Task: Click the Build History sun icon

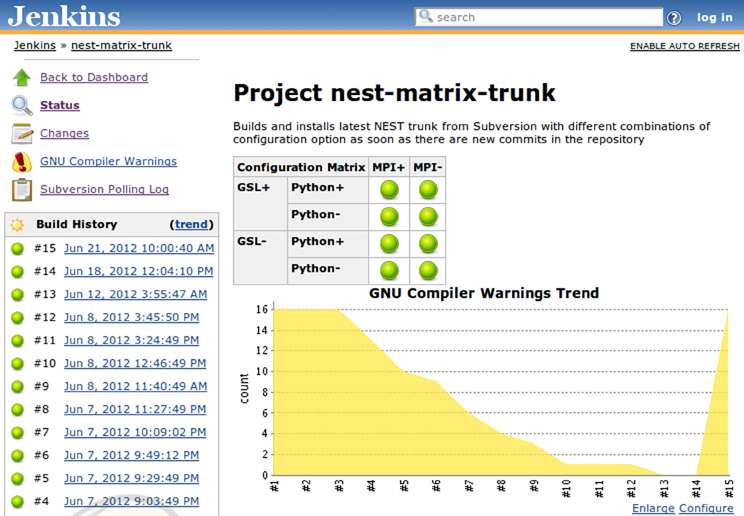Action: 17,225
